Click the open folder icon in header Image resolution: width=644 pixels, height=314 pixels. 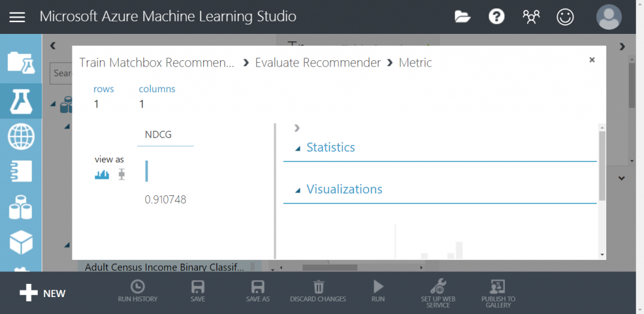coord(463,17)
